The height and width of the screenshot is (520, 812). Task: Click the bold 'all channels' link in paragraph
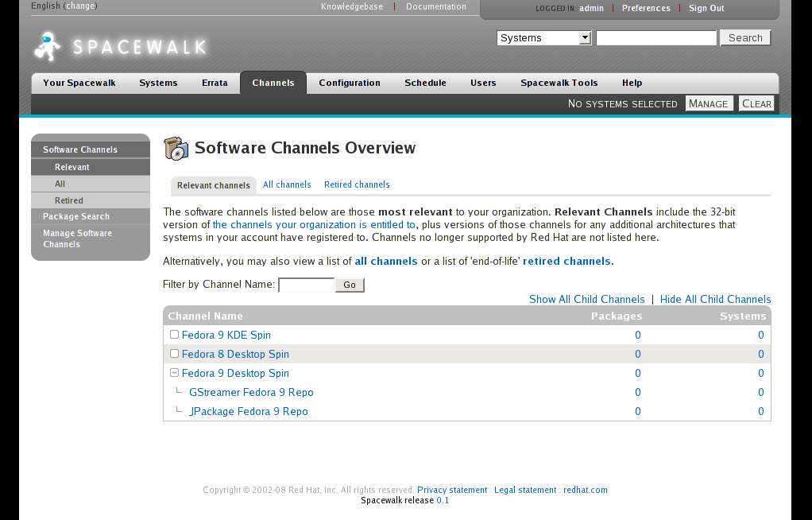tap(386, 262)
